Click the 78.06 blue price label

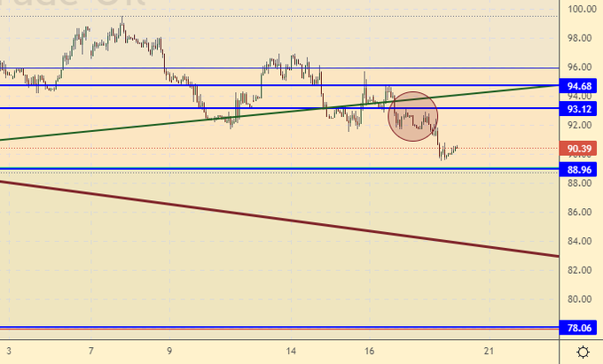click(x=583, y=328)
